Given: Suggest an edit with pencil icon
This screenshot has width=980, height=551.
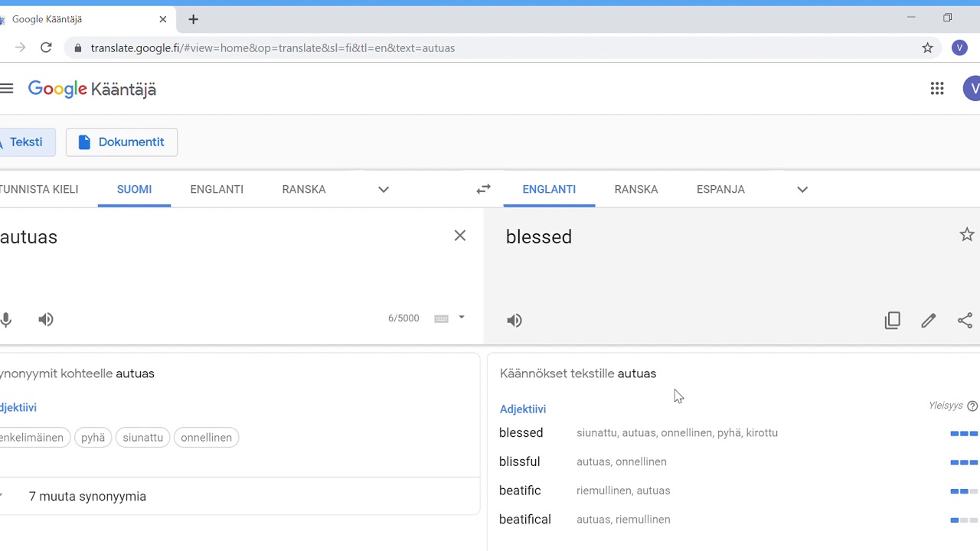Looking at the screenshot, I should point(929,320).
